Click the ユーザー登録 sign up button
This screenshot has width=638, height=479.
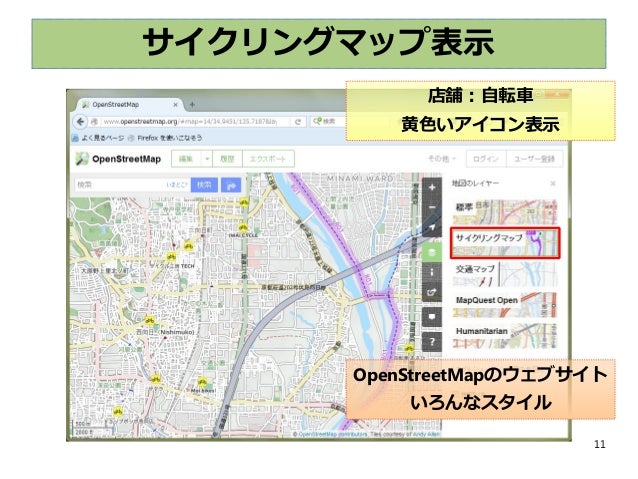[534, 159]
